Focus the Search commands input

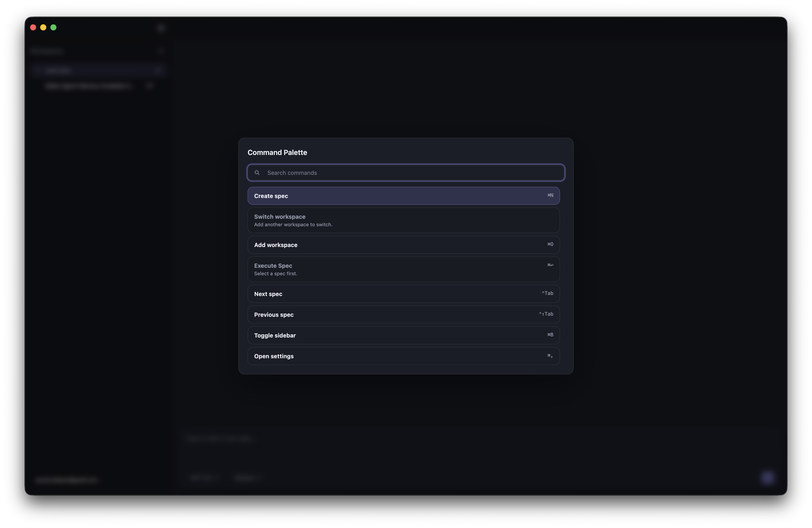tap(409, 173)
